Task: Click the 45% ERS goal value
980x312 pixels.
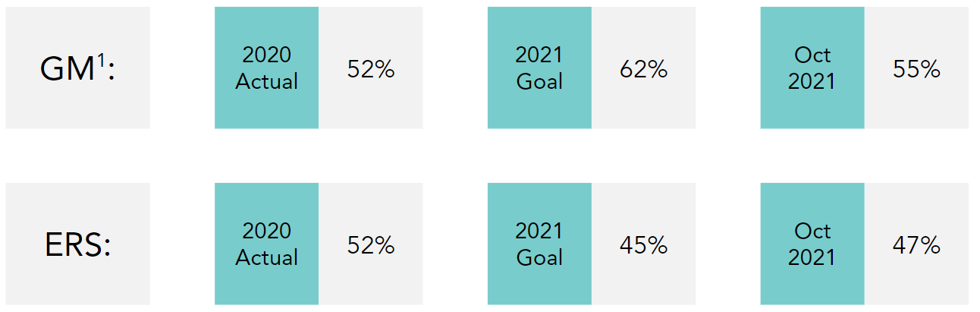Action: click(643, 245)
